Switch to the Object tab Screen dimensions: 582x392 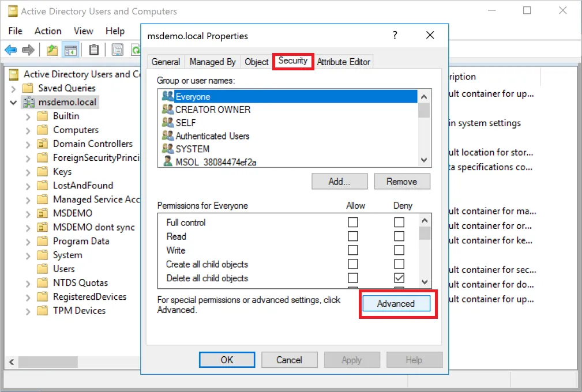pos(256,62)
